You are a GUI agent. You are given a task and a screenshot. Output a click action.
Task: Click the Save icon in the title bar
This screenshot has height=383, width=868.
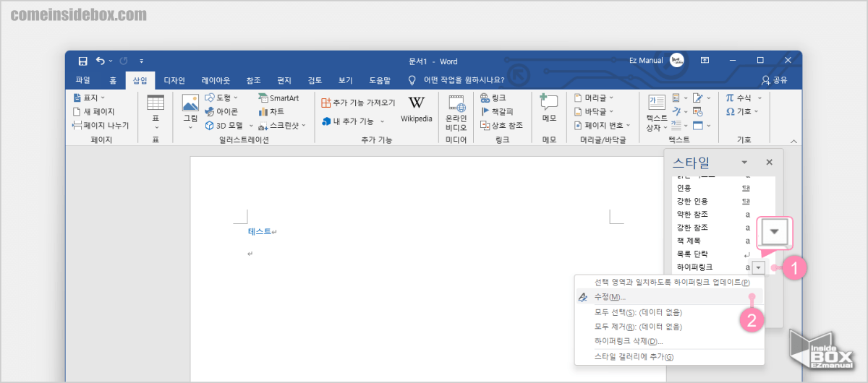[82, 61]
